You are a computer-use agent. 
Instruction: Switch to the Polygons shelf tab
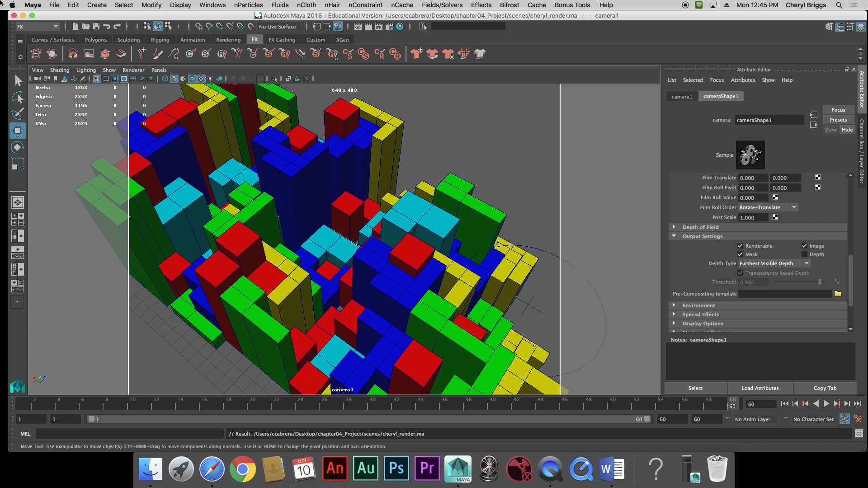coord(95,40)
